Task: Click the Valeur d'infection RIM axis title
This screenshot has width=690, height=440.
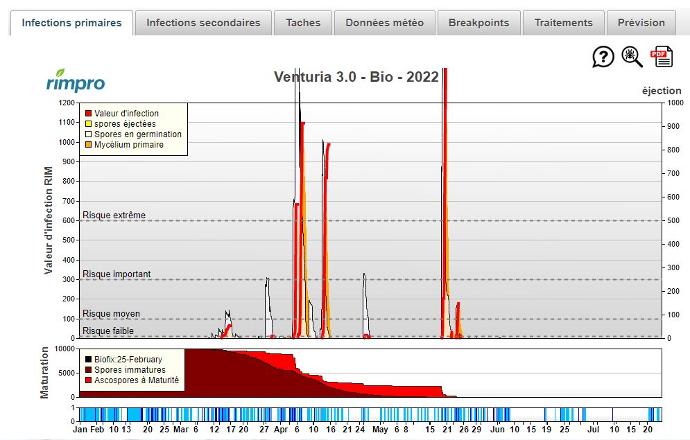Action: pyautogui.click(x=48, y=220)
